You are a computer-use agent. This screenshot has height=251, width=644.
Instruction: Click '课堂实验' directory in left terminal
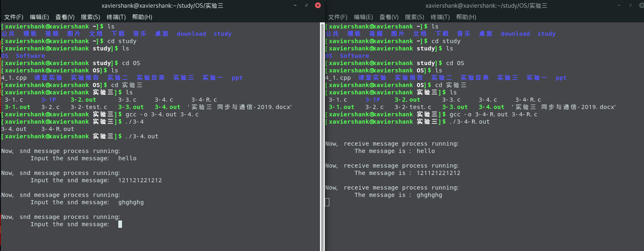(48, 78)
